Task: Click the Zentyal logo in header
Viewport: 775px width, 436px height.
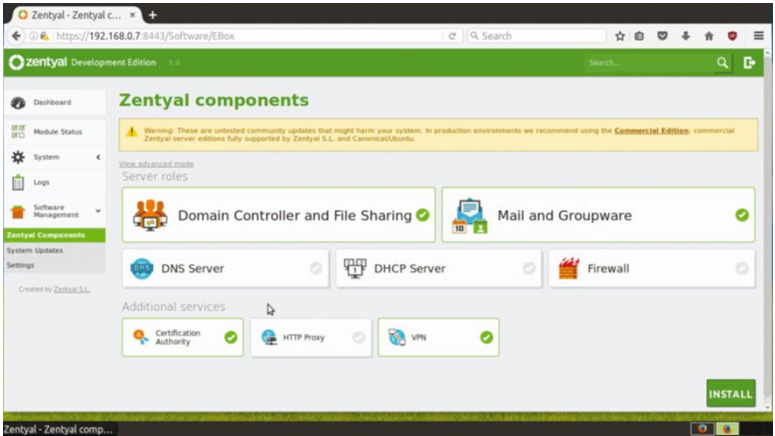Action: [x=38, y=62]
